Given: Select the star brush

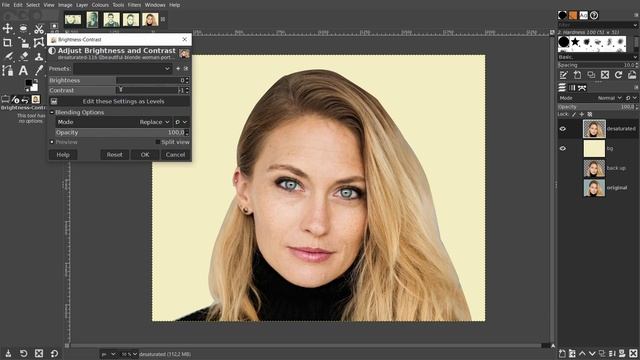Looking at the screenshot, I should [575, 42].
